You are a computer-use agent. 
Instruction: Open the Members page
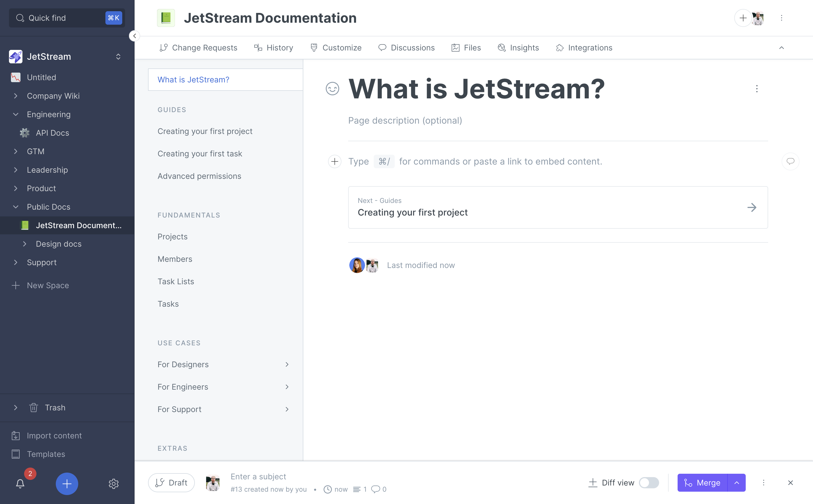(x=175, y=259)
